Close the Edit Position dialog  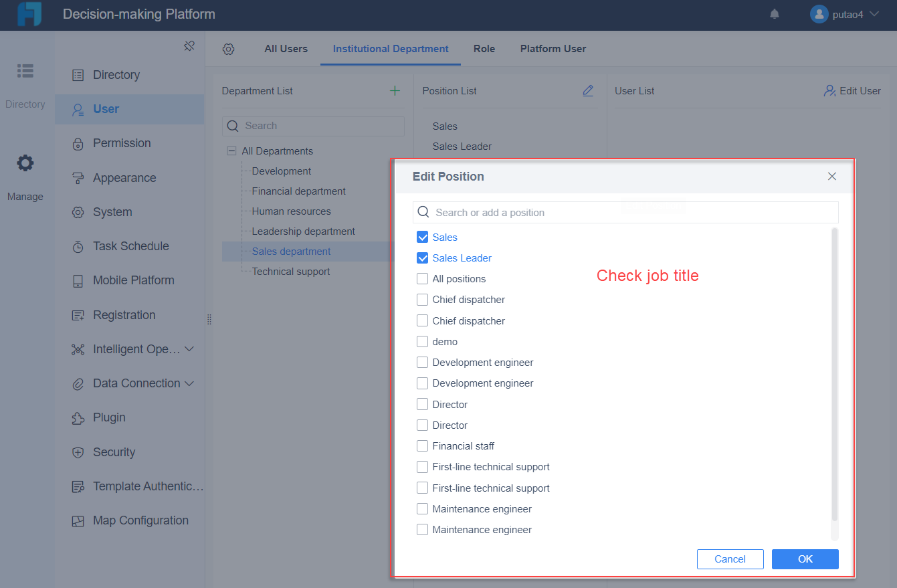[832, 177]
